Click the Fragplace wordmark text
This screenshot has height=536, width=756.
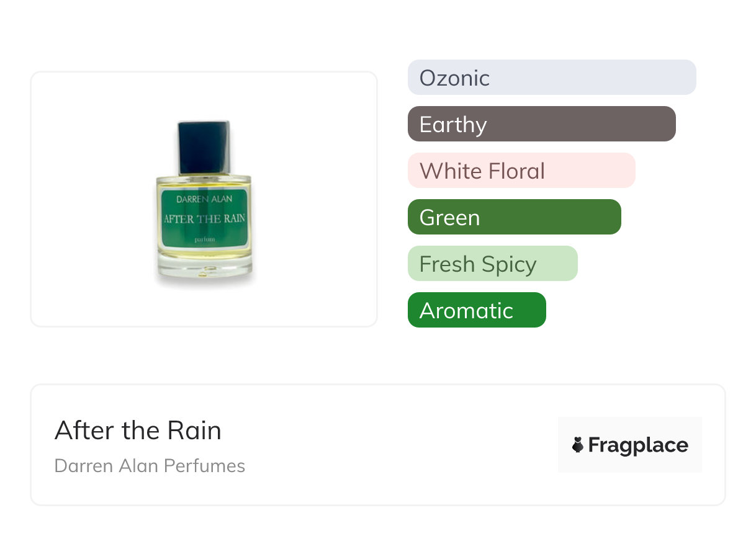(638, 445)
